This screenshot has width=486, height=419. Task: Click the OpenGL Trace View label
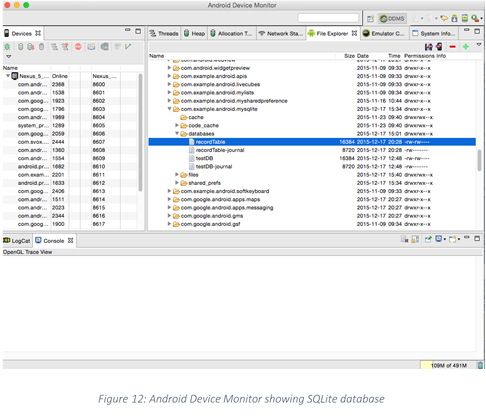click(27, 252)
